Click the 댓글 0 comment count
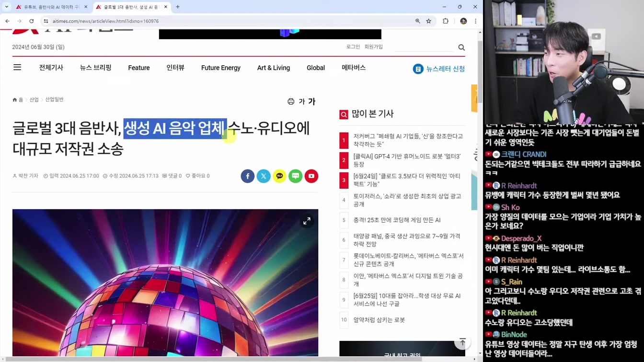The image size is (644, 362). pos(172,176)
